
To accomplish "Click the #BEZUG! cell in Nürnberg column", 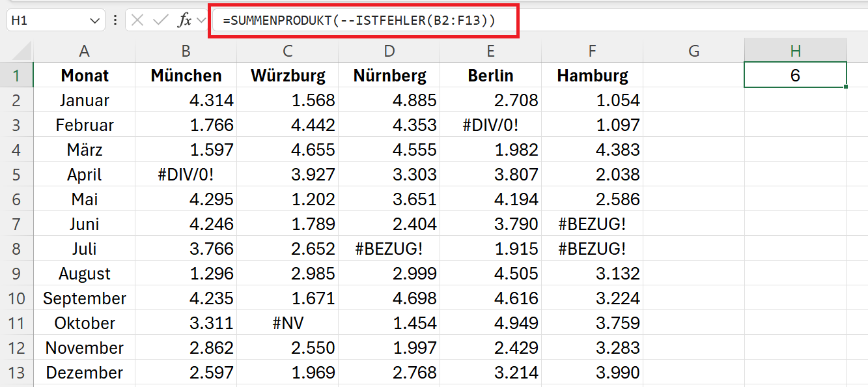I will (x=389, y=249).
